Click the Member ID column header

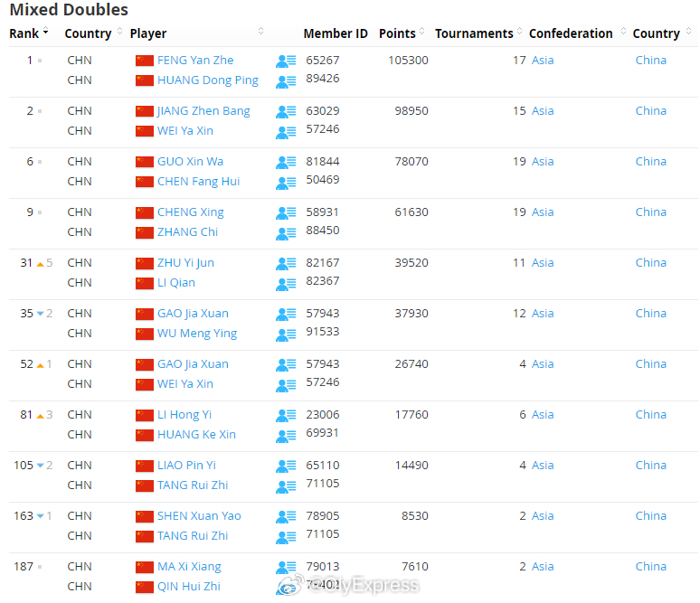click(x=336, y=33)
